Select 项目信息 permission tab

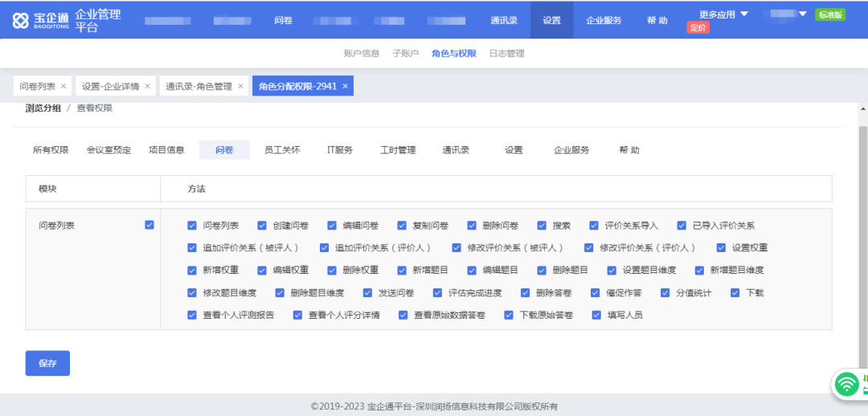pyautogui.click(x=166, y=150)
